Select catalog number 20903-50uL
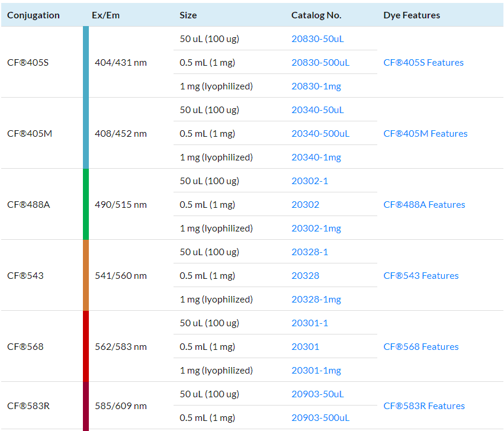The image size is (504, 431). (317, 394)
